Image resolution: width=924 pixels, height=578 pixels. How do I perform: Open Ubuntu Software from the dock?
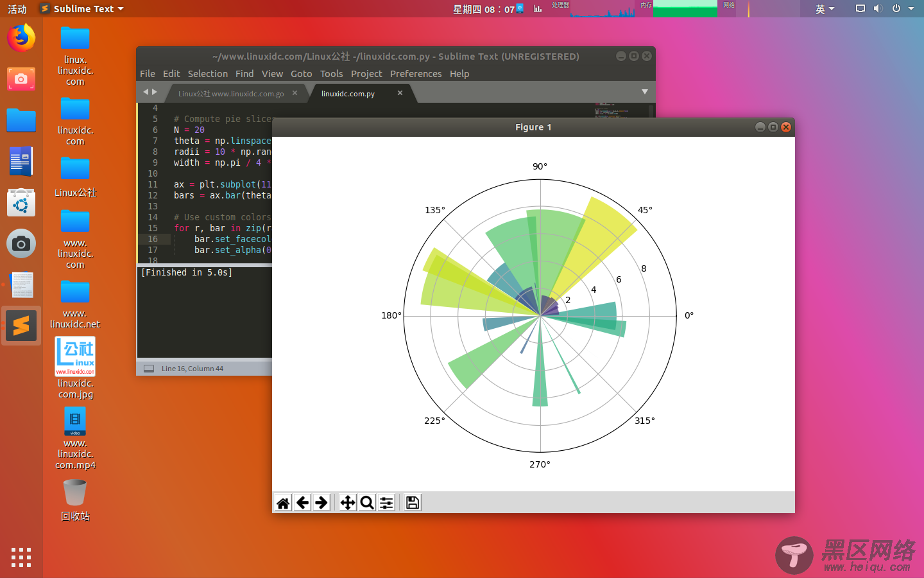pyautogui.click(x=21, y=202)
